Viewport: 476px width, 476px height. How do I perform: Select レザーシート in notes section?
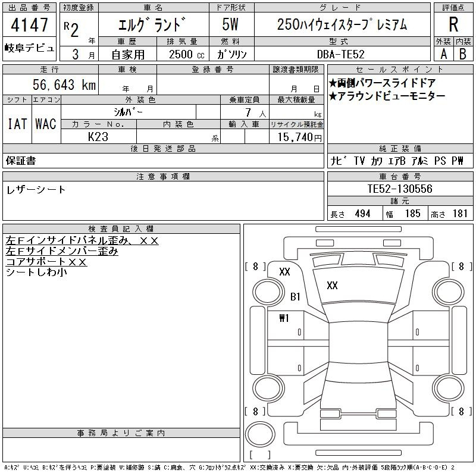click(x=36, y=190)
